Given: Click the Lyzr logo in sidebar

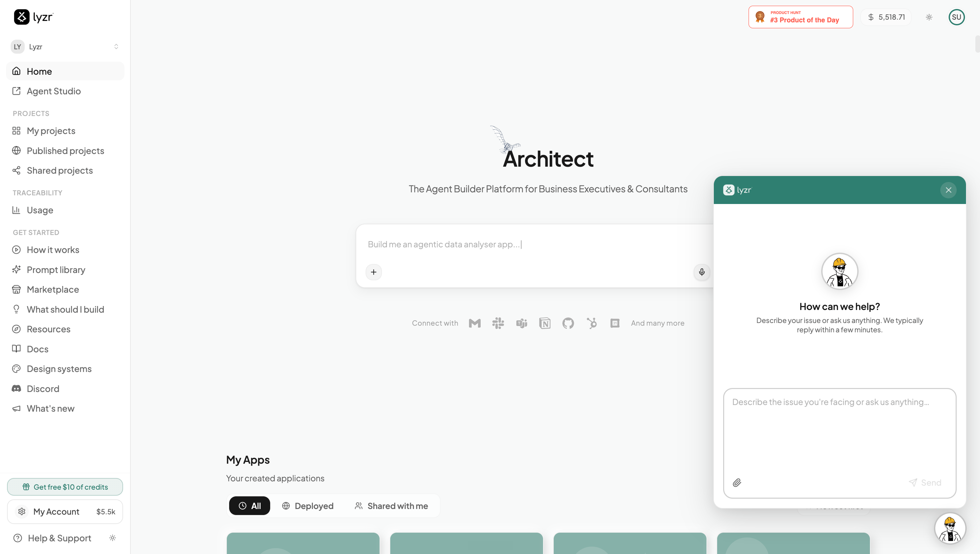Looking at the screenshot, I should [33, 17].
